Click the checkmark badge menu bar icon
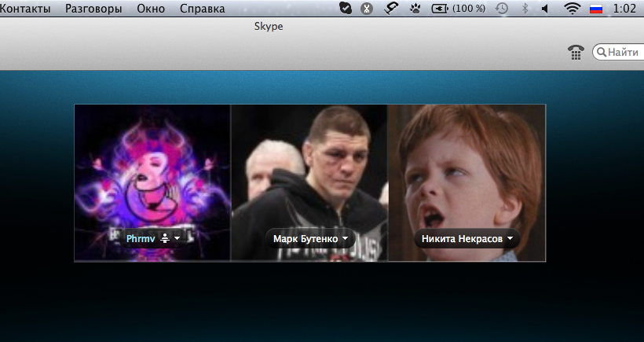The image size is (644, 342). 346,8
